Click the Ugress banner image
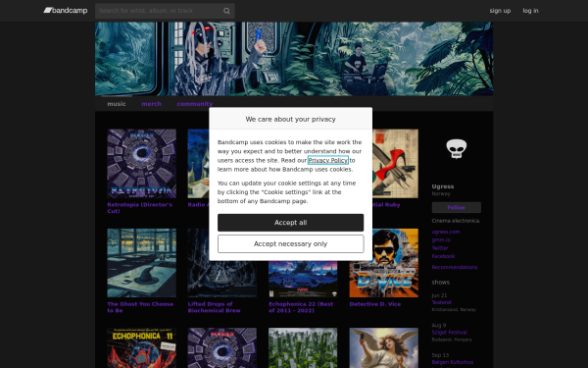The image size is (588, 368). 294,59
